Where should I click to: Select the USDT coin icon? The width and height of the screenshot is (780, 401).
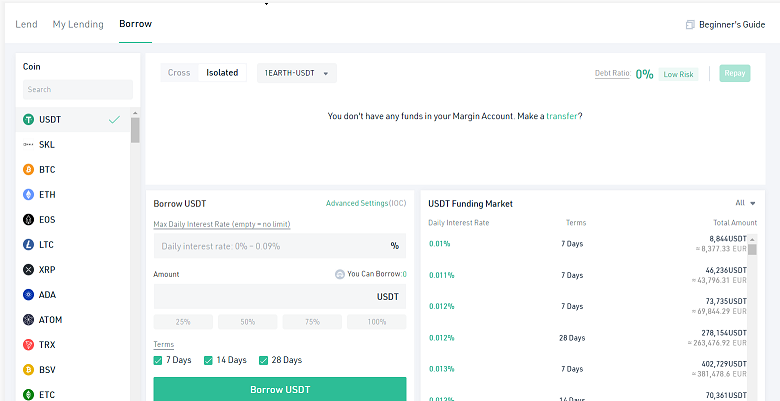28,119
